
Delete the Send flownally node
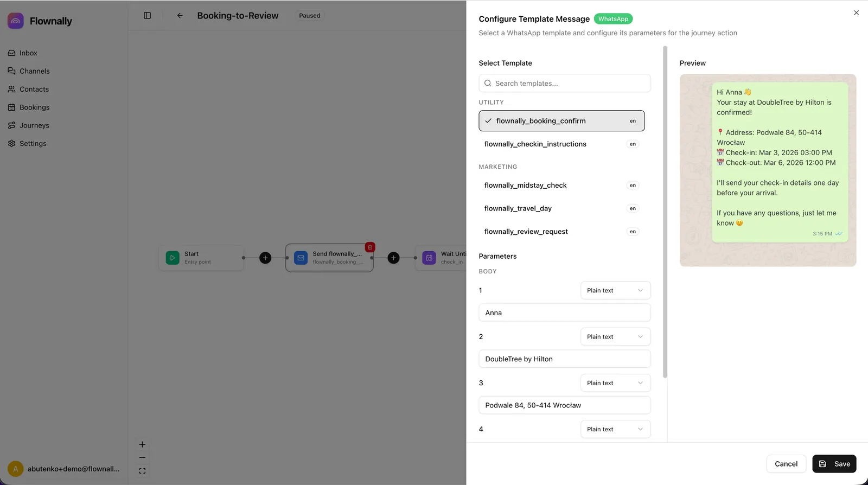coord(370,247)
